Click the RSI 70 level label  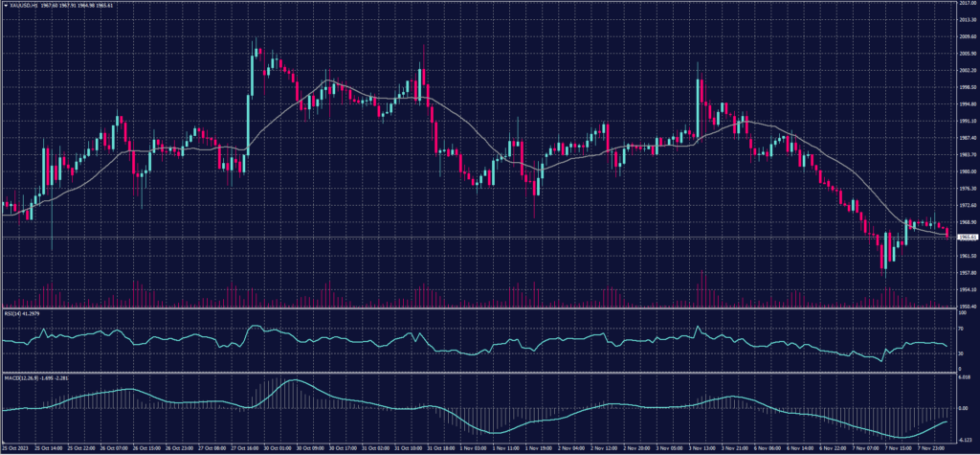(x=961, y=328)
